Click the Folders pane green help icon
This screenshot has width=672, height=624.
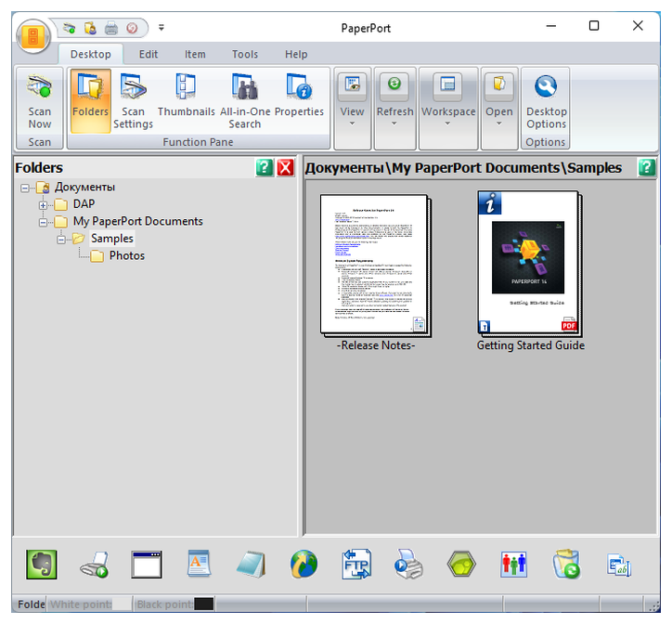pyautogui.click(x=265, y=168)
